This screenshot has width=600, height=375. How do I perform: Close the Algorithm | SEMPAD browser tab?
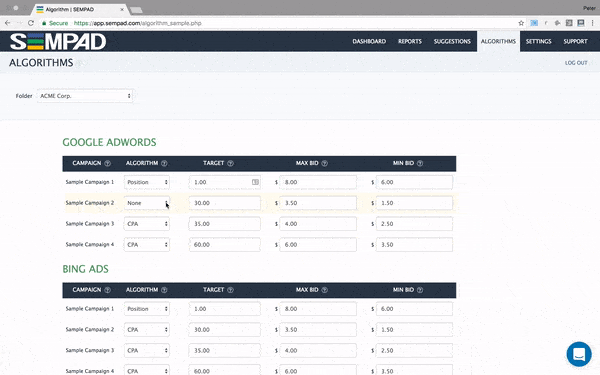[x=122, y=9]
